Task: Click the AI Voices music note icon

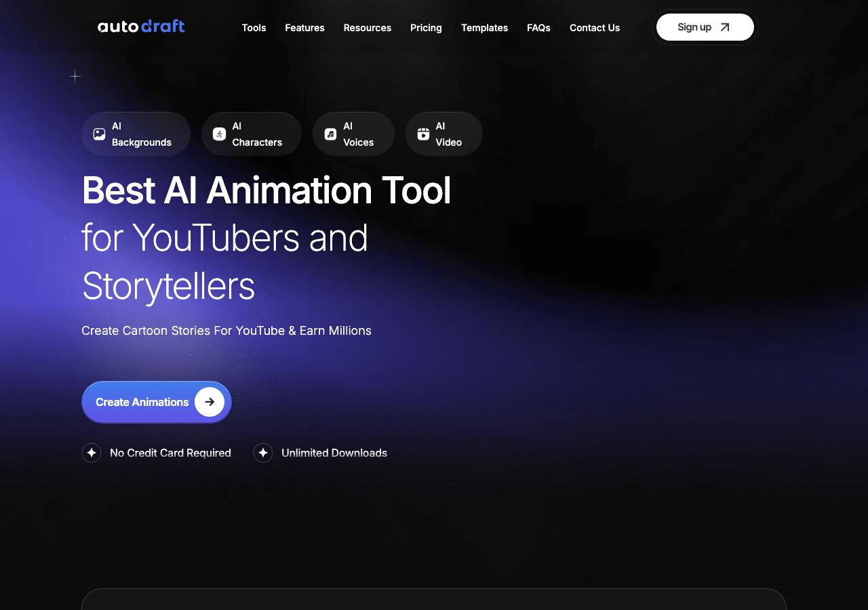Action: tap(330, 134)
